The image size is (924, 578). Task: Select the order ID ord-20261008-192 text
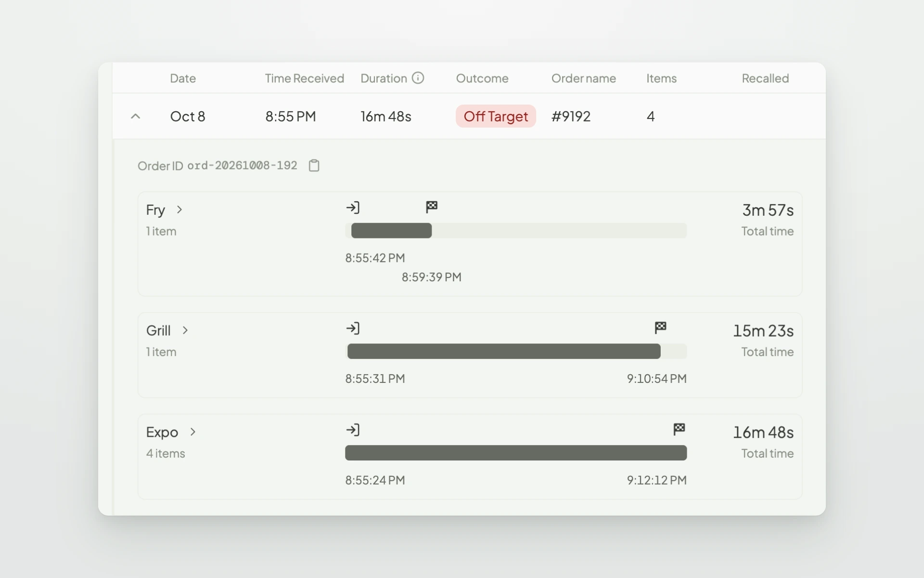(242, 165)
